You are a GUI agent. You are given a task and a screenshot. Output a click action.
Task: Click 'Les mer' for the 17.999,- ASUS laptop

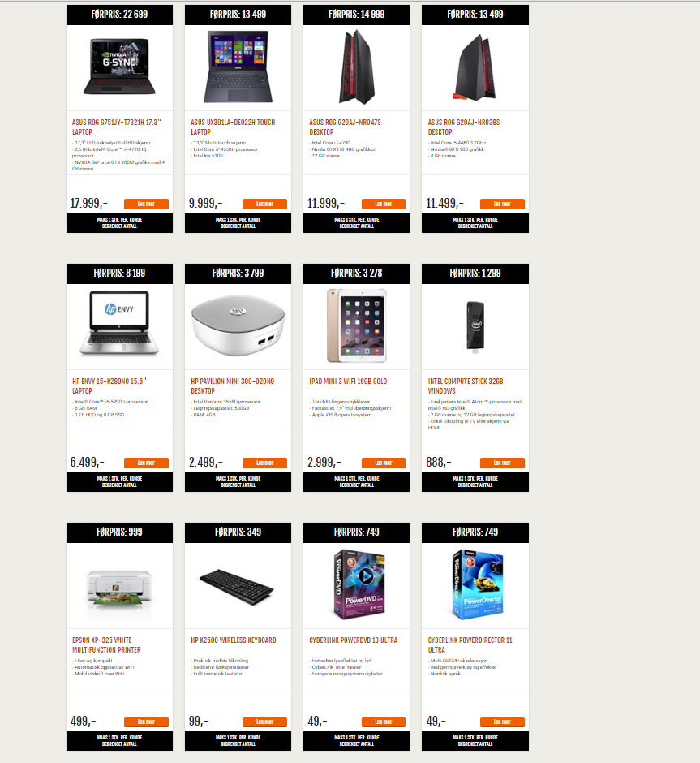coord(146,204)
